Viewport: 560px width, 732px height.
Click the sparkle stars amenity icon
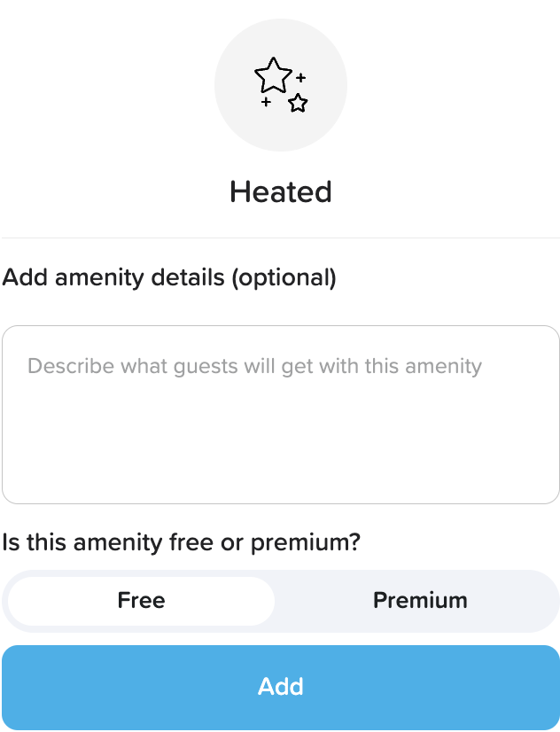click(x=281, y=85)
